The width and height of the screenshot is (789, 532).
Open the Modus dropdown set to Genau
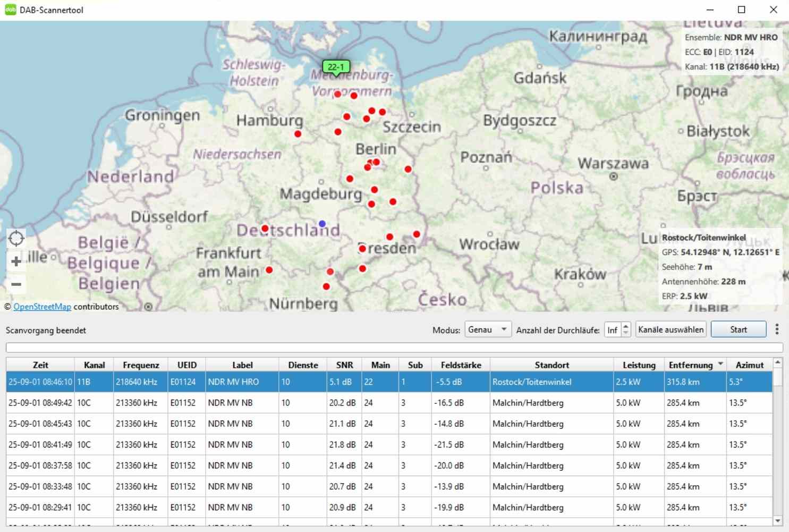coord(488,330)
